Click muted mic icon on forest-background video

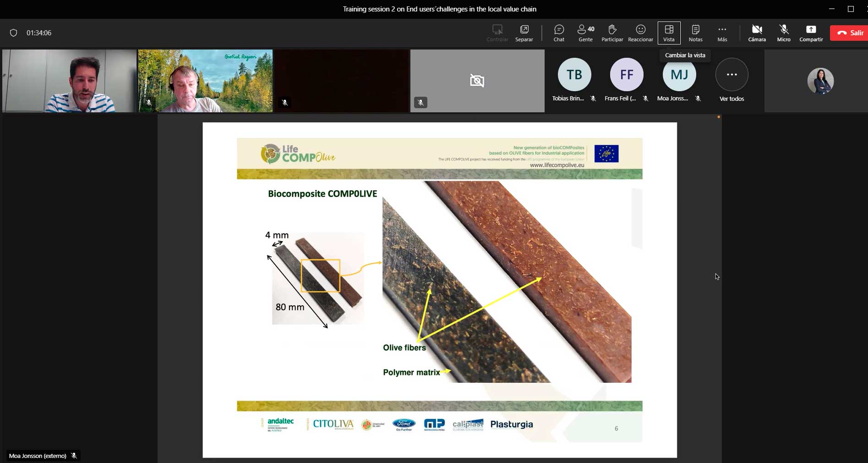[x=148, y=103]
